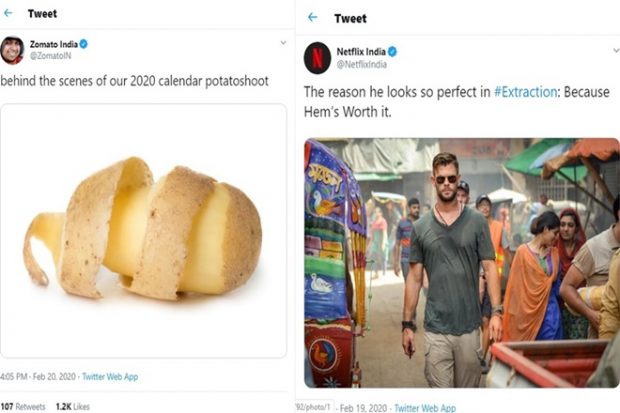This screenshot has width=620, height=413.
Task: Click Zomato India verified badge
Action: (84, 45)
